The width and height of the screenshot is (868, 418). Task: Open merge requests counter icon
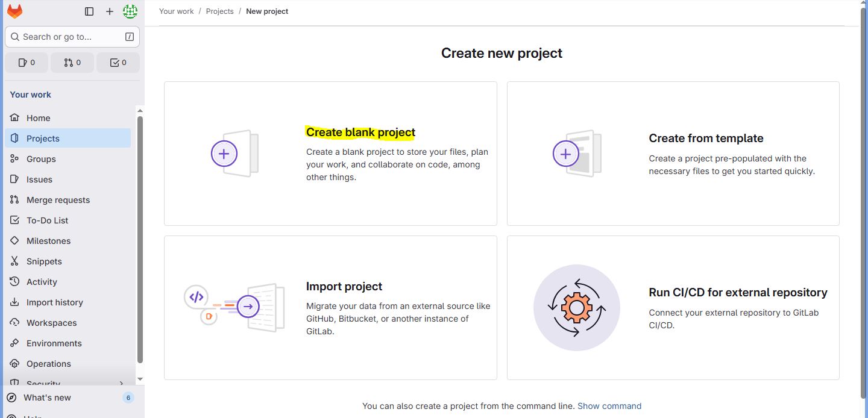click(72, 63)
